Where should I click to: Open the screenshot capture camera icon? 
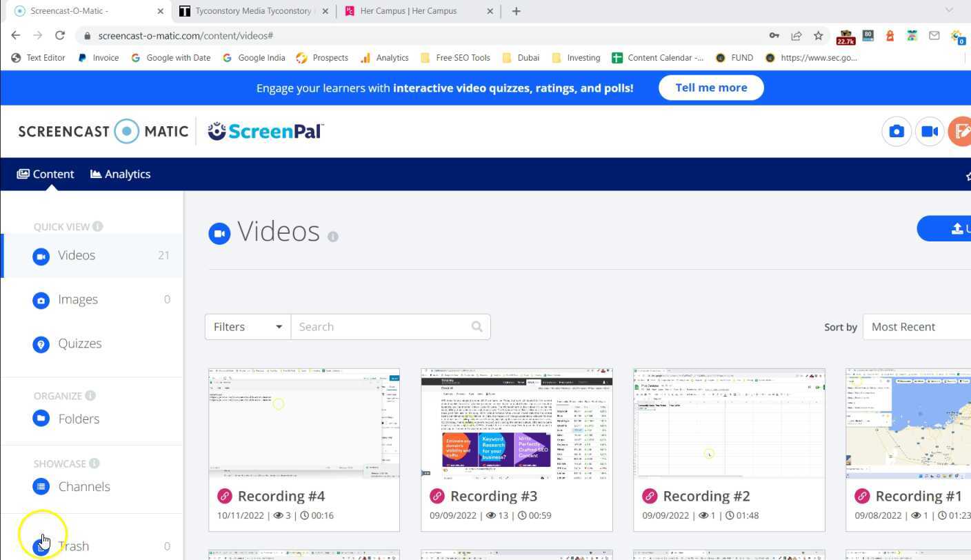pyautogui.click(x=896, y=131)
